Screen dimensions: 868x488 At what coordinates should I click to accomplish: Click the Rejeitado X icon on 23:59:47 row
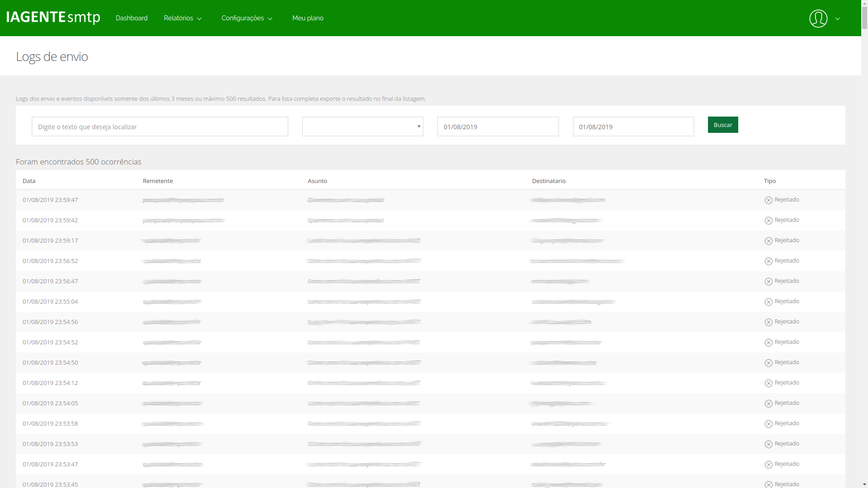pyautogui.click(x=769, y=200)
